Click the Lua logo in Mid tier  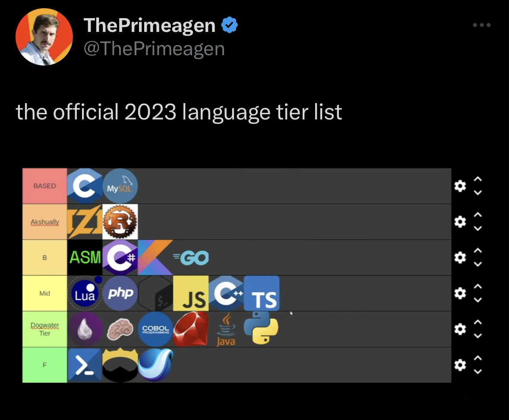pos(85,293)
